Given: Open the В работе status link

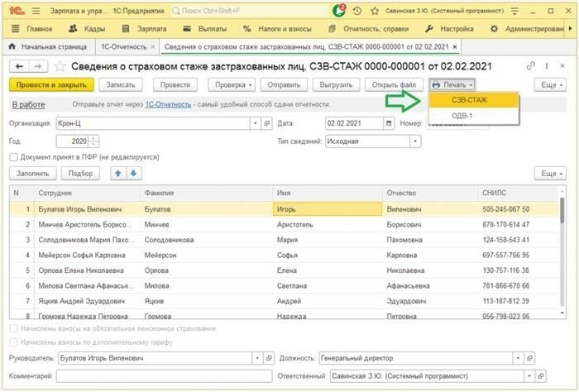Looking at the screenshot, I should (x=28, y=104).
